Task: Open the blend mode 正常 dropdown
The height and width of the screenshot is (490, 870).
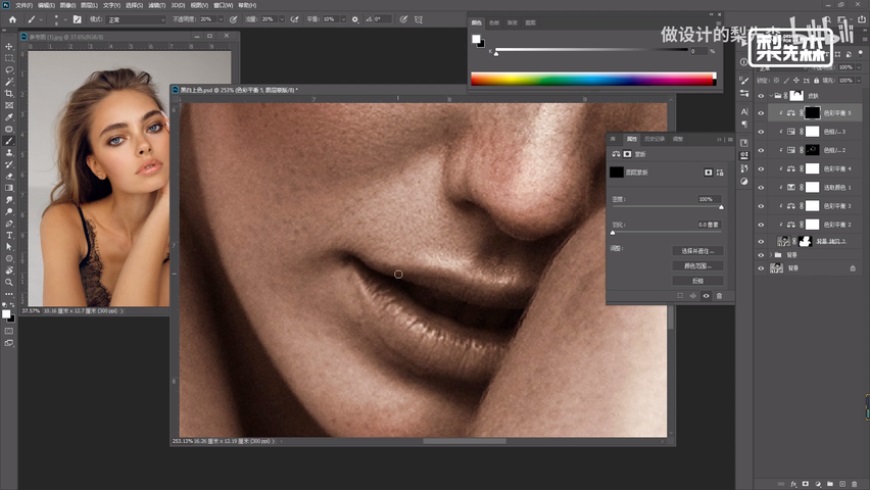Action: pyautogui.click(x=135, y=19)
